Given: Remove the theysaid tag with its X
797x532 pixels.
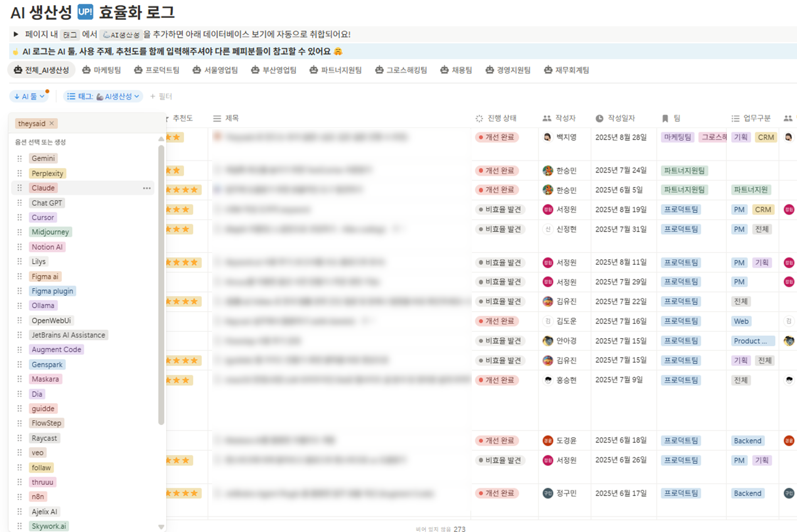Looking at the screenshot, I should click(x=52, y=123).
